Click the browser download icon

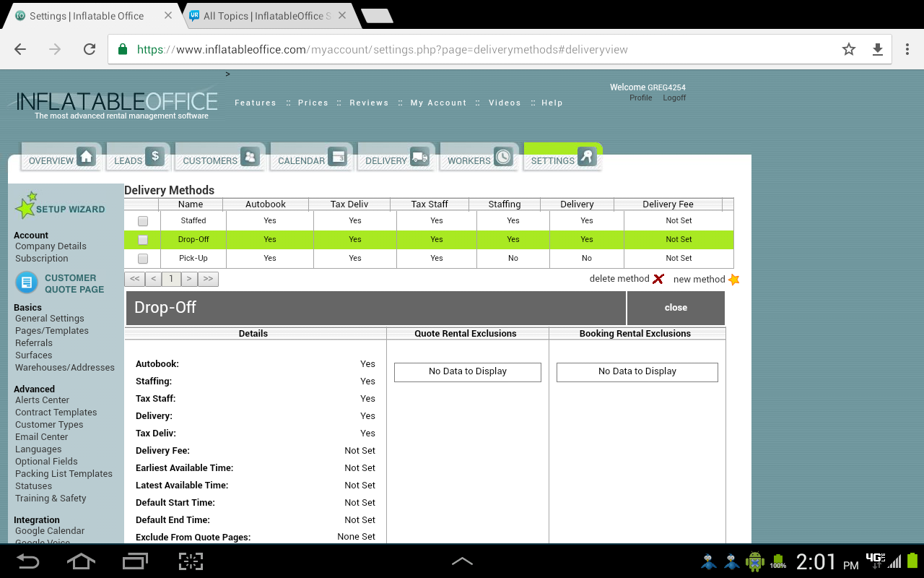pyautogui.click(x=878, y=49)
